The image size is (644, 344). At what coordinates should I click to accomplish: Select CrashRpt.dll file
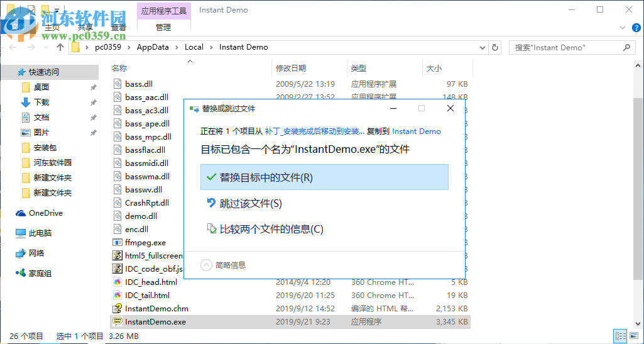[x=146, y=203]
